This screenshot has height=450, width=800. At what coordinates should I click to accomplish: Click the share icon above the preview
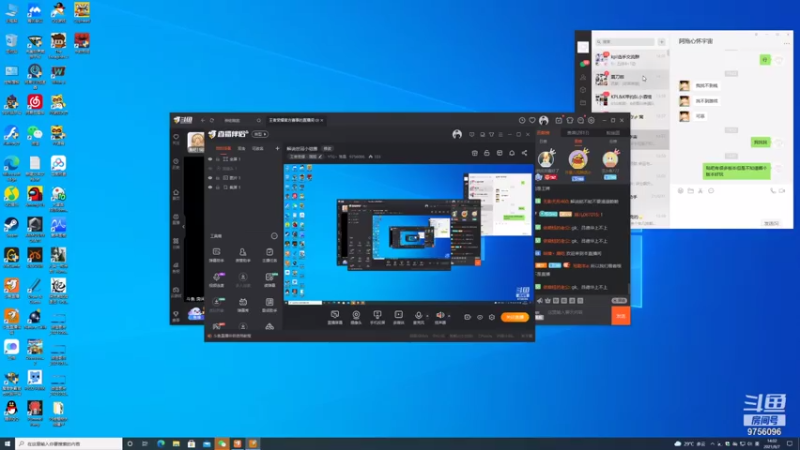point(524,153)
